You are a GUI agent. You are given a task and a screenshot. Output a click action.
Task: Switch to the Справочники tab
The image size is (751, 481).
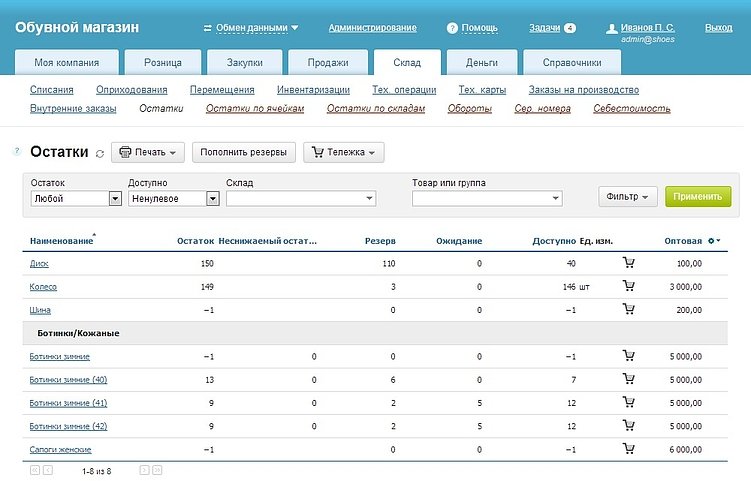[571, 63]
